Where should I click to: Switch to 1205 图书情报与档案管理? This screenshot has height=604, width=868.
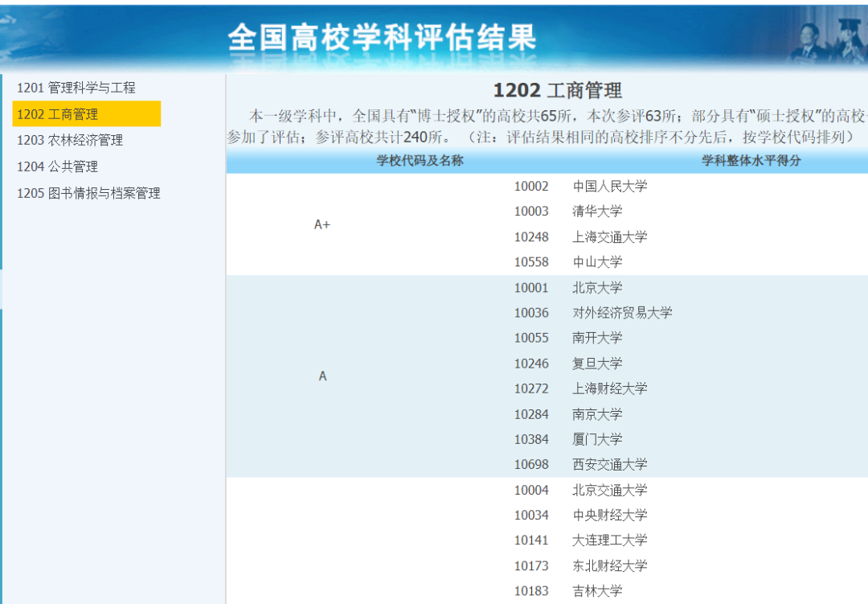pos(88,193)
